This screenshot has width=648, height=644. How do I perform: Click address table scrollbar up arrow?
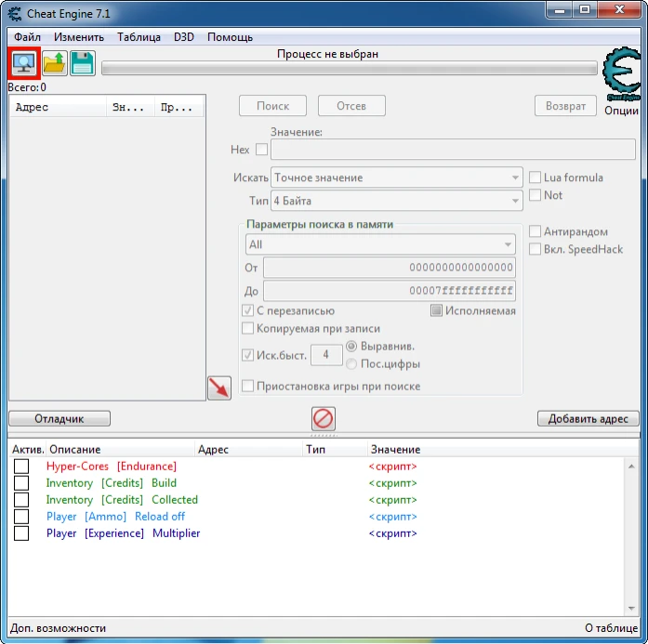631,467
